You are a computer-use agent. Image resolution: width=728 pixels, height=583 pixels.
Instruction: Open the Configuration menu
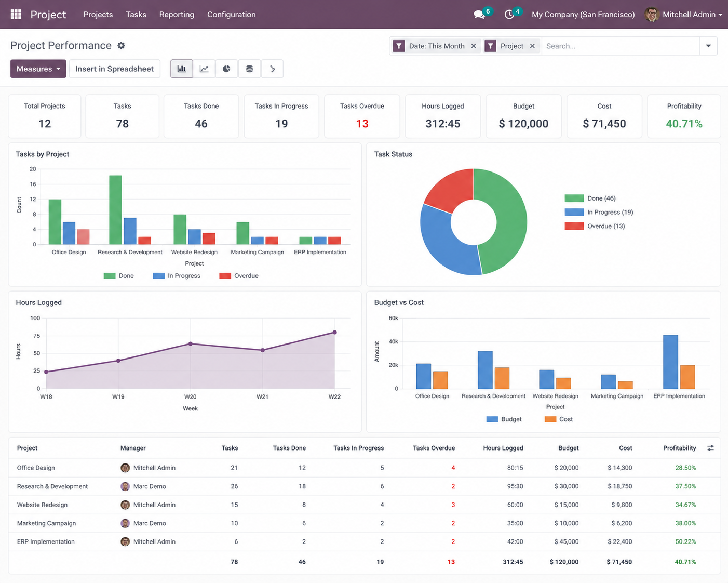231,15
